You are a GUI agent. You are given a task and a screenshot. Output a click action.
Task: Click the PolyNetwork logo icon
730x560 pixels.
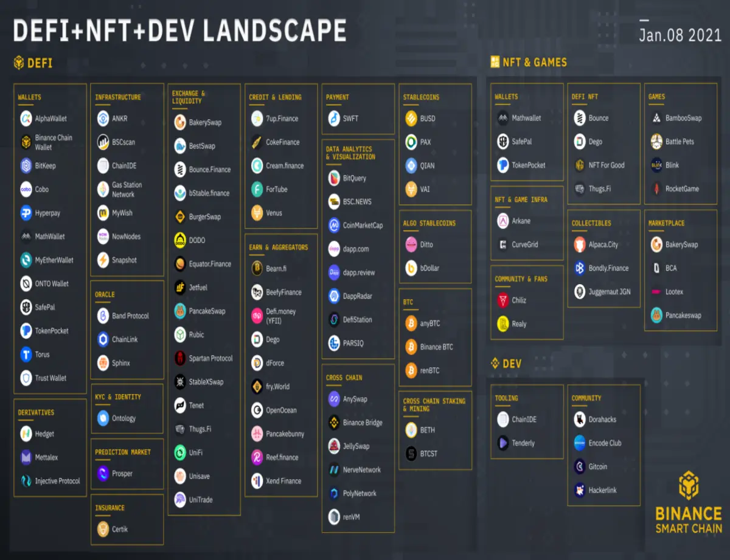tap(335, 494)
